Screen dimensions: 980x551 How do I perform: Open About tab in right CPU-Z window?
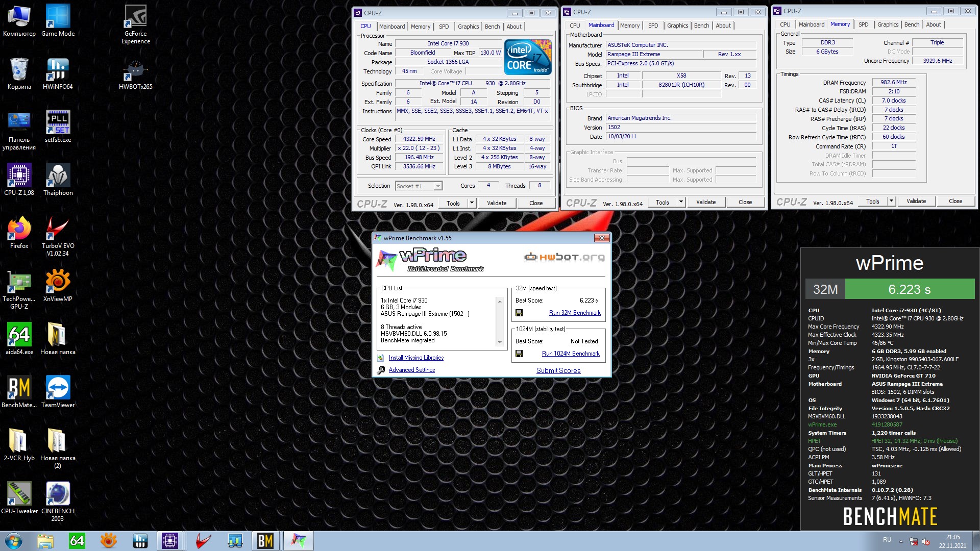(x=934, y=24)
